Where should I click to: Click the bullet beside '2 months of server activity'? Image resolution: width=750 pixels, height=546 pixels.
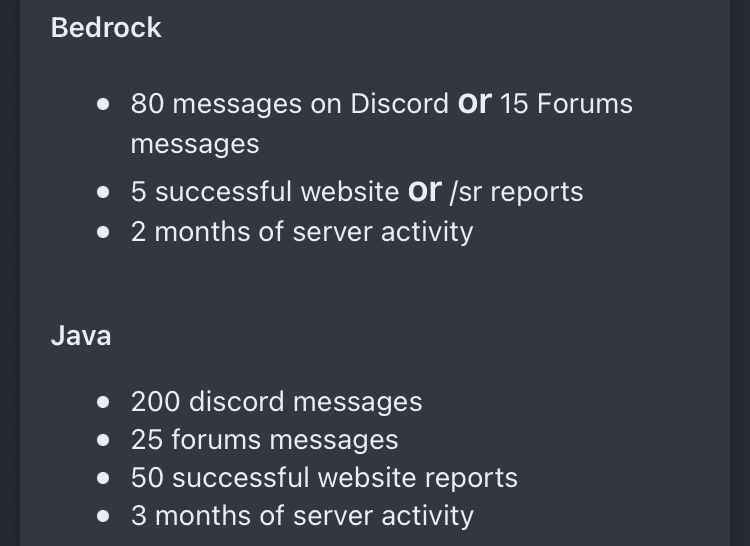coord(103,232)
